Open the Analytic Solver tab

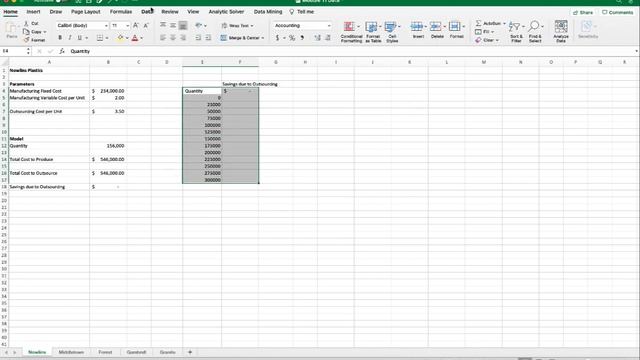(x=226, y=12)
